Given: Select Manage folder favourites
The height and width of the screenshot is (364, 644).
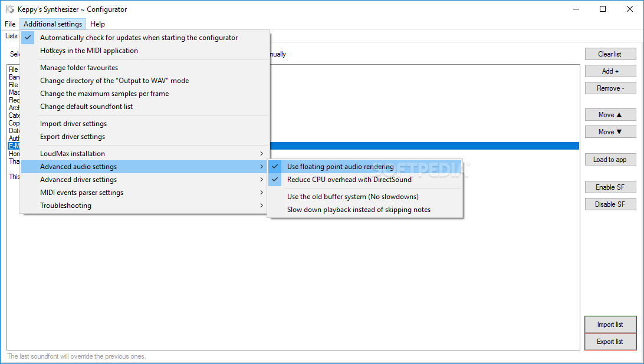Looking at the screenshot, I should [145, 68].
